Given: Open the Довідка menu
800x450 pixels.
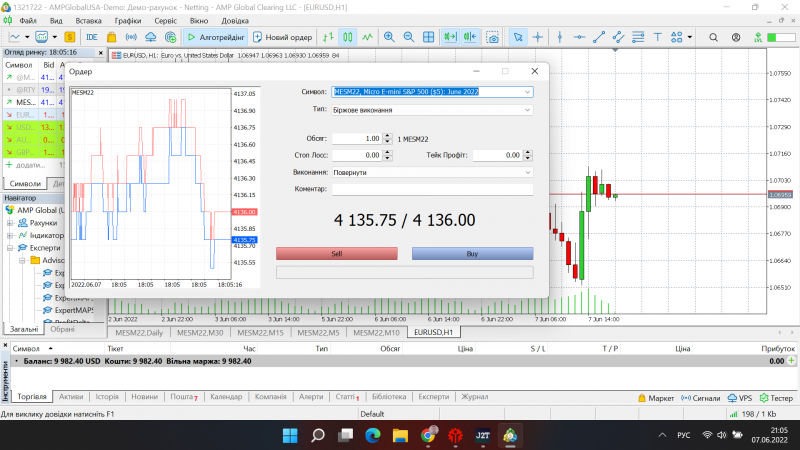Looking at the screenshot, I should click(x=235, y=20).
